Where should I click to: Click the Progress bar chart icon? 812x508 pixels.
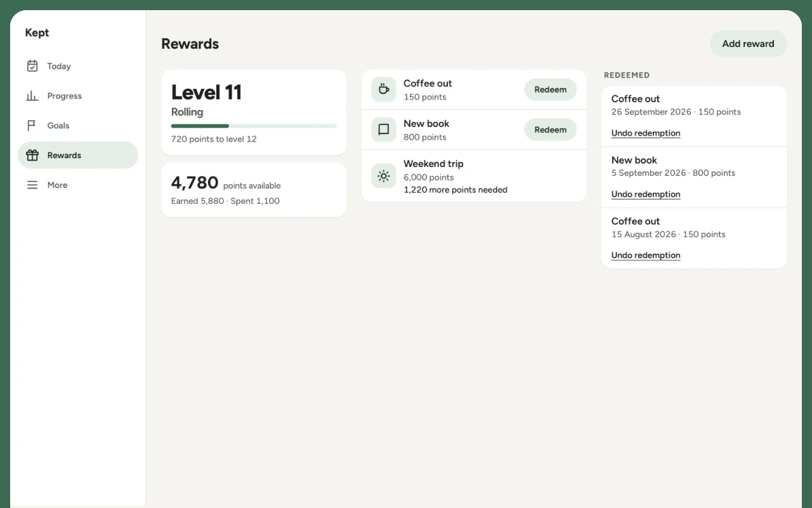(32, 96)
